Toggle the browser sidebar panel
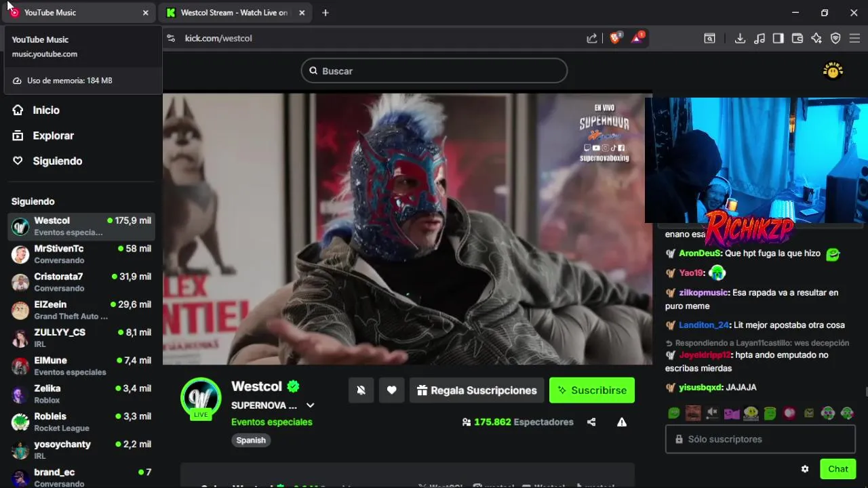The image size is (868, 488). coord(778,39)
